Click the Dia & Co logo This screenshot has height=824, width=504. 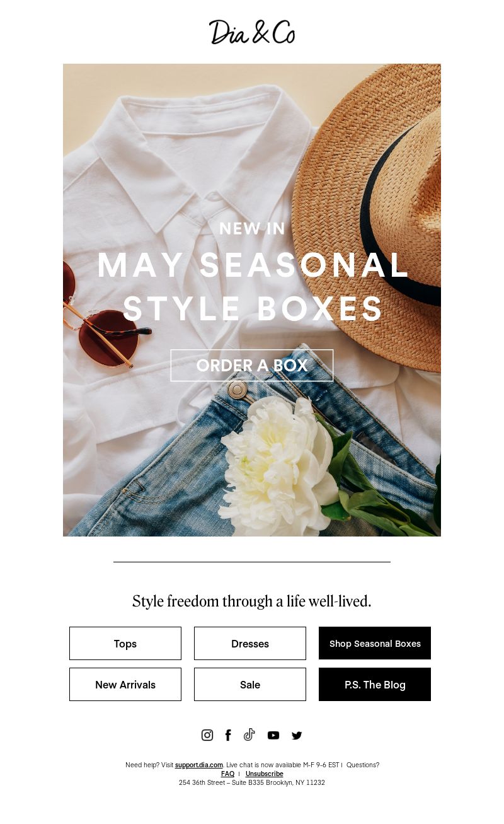(252, 32)
